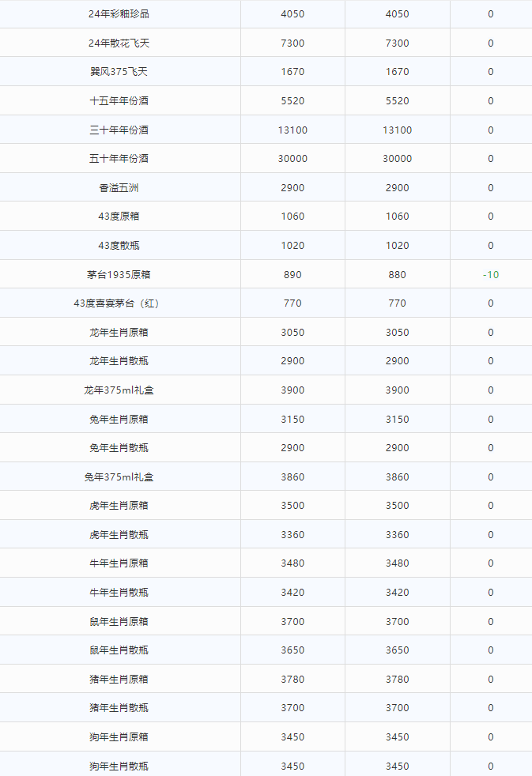
Task: Click second 5520 price for 十五年年份酒
Action: click(398, 101)
